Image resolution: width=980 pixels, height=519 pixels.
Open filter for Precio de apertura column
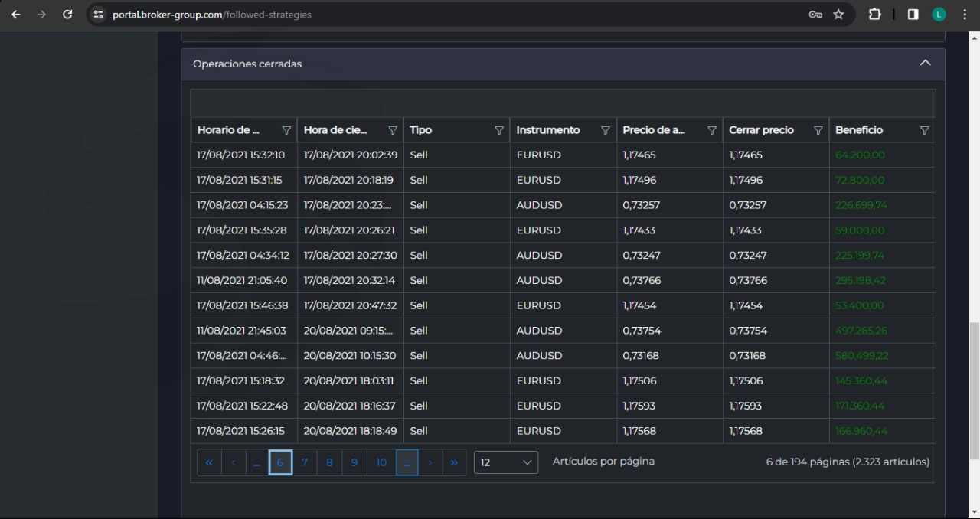pos(712,130)
